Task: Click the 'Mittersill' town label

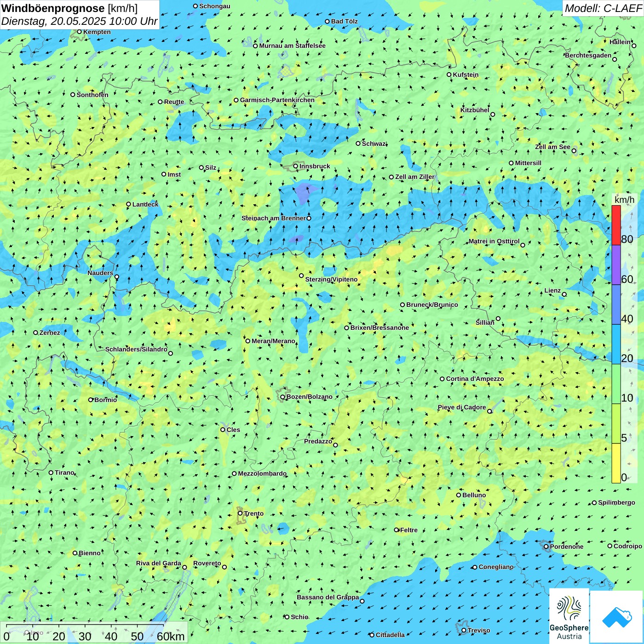Action: [528, 163]
